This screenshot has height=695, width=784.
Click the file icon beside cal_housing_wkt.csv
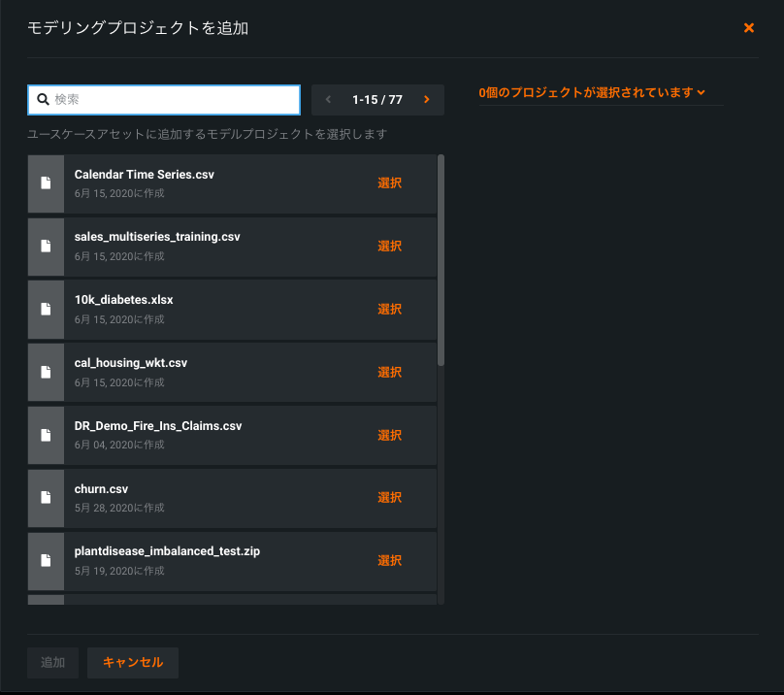pyautogui.click(x=46, y=372)
